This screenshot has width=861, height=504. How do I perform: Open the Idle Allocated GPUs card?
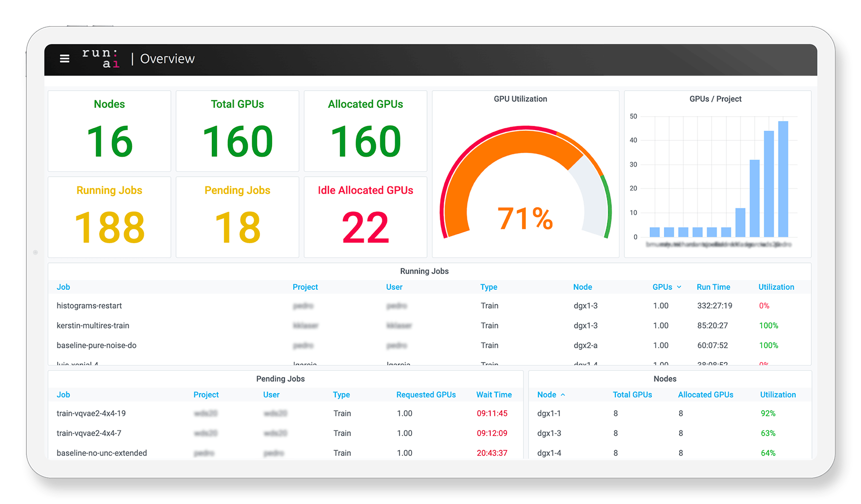point(365,217)
